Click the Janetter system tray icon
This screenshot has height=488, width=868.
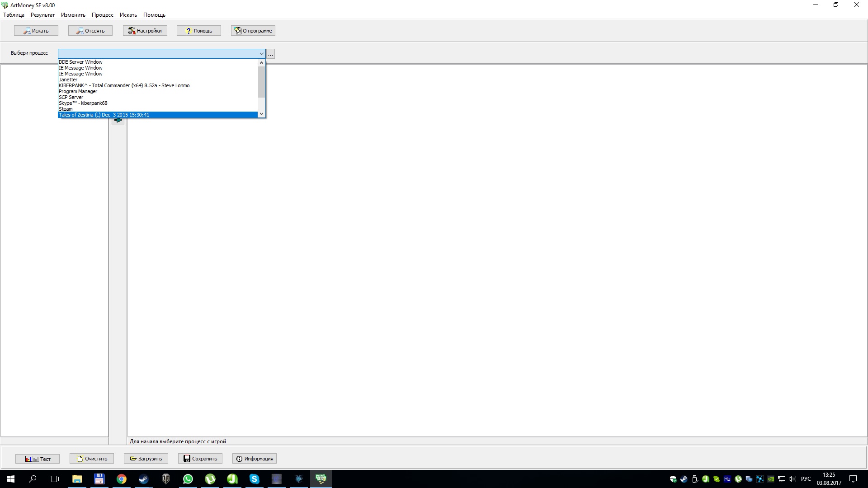[x=706, y=479]
